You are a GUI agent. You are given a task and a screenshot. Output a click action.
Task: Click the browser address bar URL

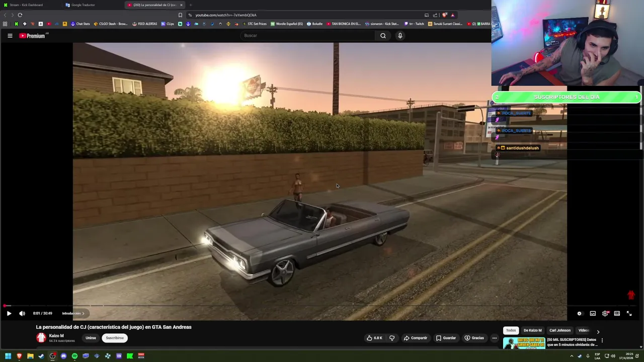(225, 15)
